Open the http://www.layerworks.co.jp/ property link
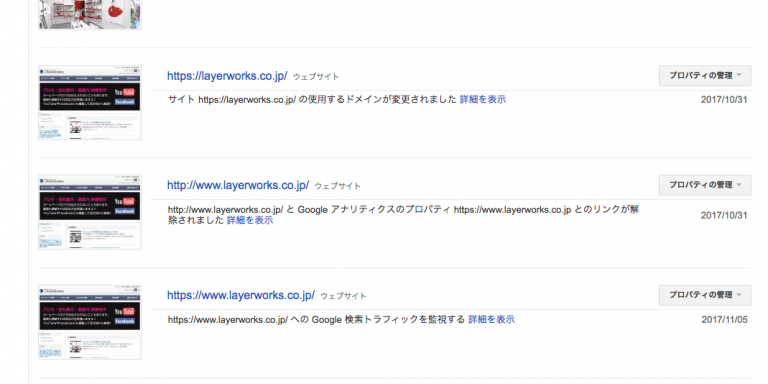Screen dimensions: 768x384 pos(238,185)
